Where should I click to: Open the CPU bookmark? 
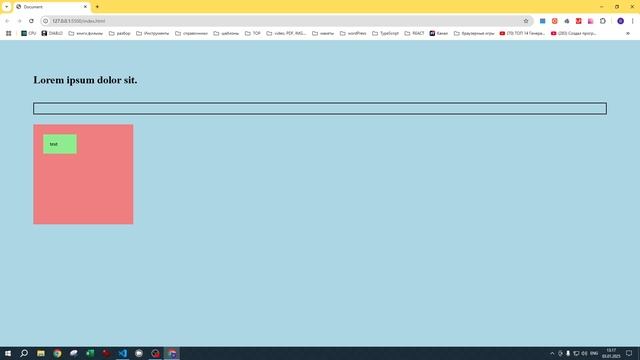29,33
